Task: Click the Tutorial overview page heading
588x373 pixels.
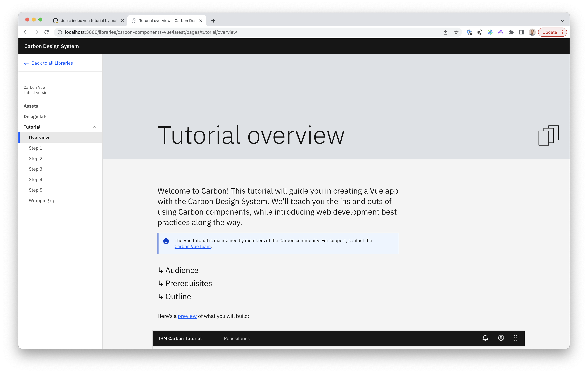Action: click(x=251, y=135)
